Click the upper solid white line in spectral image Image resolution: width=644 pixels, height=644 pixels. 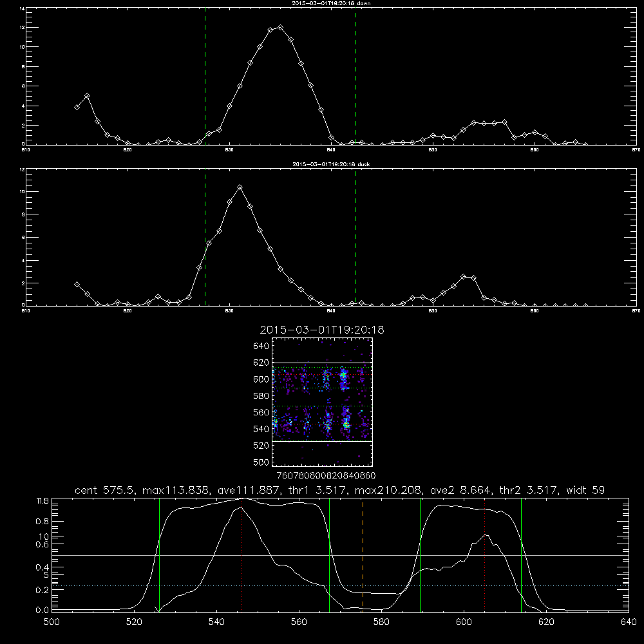(322, 363)
